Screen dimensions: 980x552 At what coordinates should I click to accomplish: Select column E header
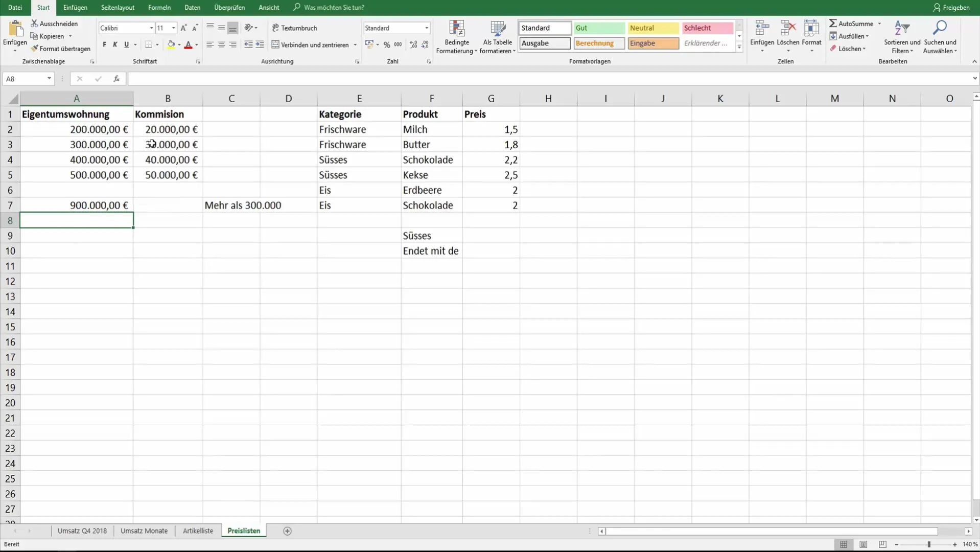pyautogui.click(x=359, y=99)
